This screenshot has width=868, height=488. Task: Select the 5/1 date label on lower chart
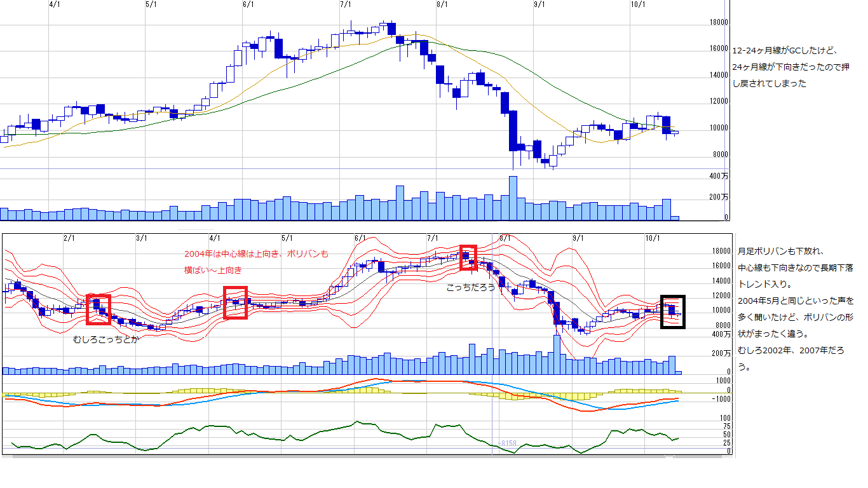click(287, 238)
